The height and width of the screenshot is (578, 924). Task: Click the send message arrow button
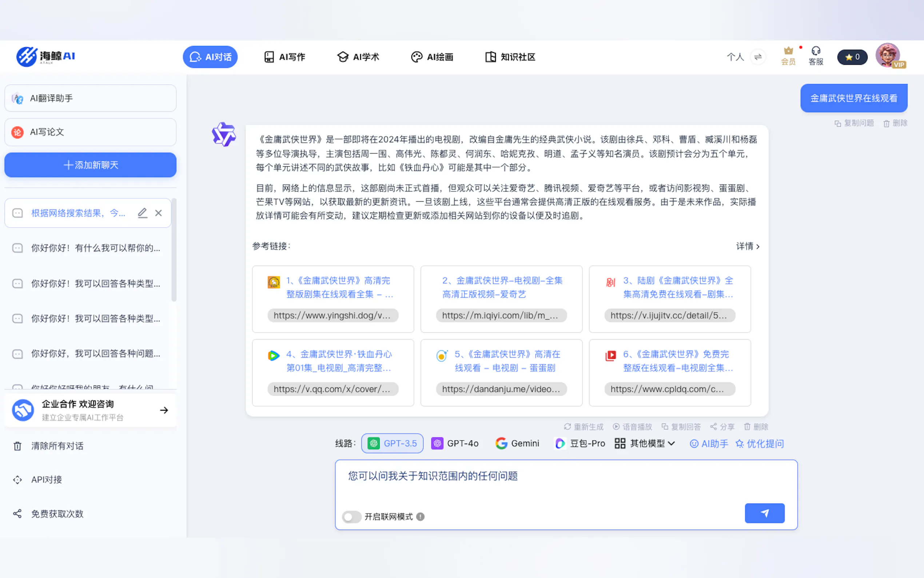[764, 513]
